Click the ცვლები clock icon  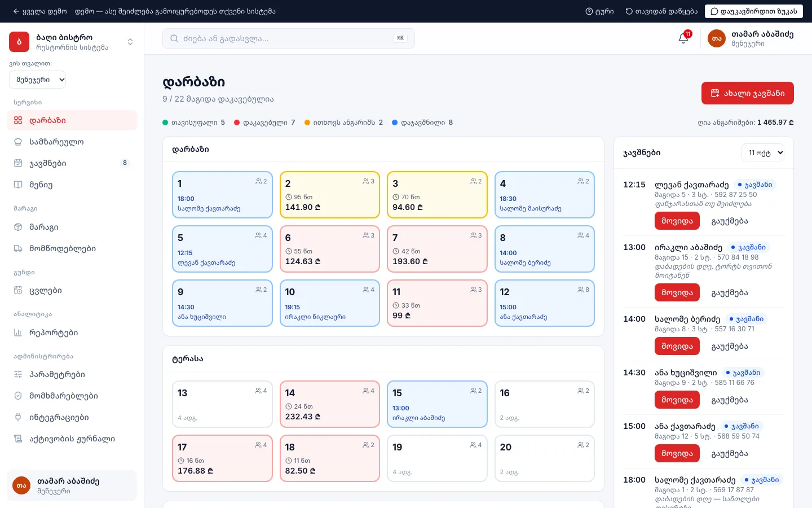point(18,291)
